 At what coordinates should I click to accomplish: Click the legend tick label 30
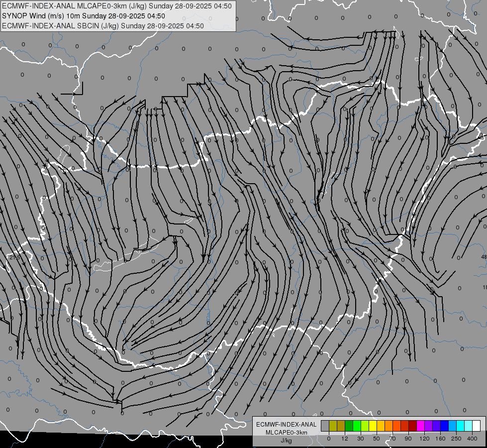pos(361,439)
